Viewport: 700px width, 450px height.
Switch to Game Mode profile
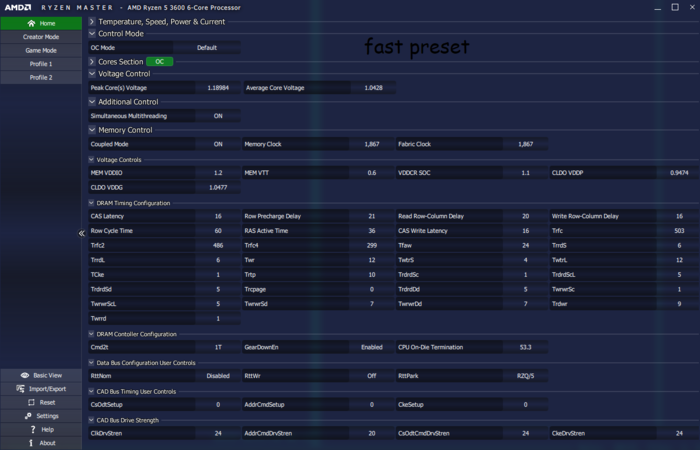[41, 50]
